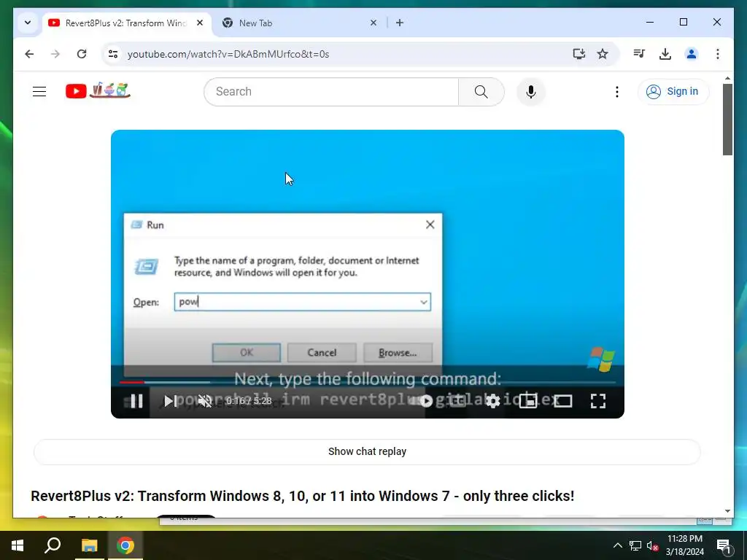Screen dimensions: 747x560
Task: Reload the current page
Action: click(x=82, y=54)
